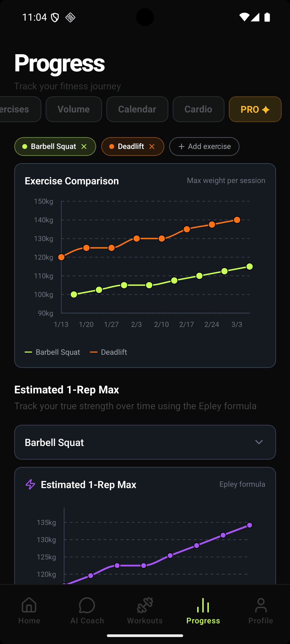
Task: Click Deadlift in the chart legend
Action: tap(114, 352)
